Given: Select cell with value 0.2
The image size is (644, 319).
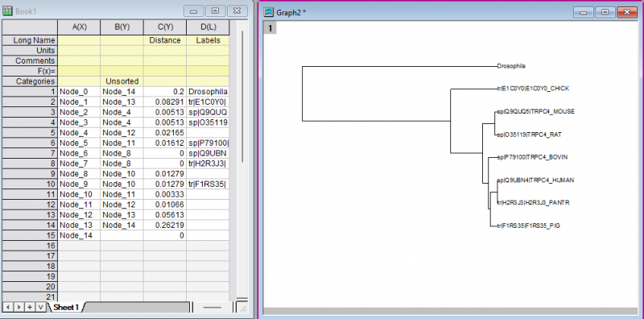Looking at the screenshot, I should tap(165, 92).
